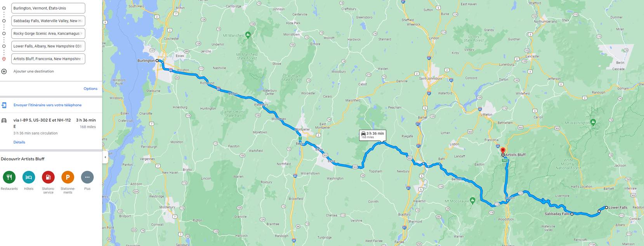Edit the Sabbaday Falls waypoint field
The width and height of the screenshot is (644, 246).
tap(48, 21)
